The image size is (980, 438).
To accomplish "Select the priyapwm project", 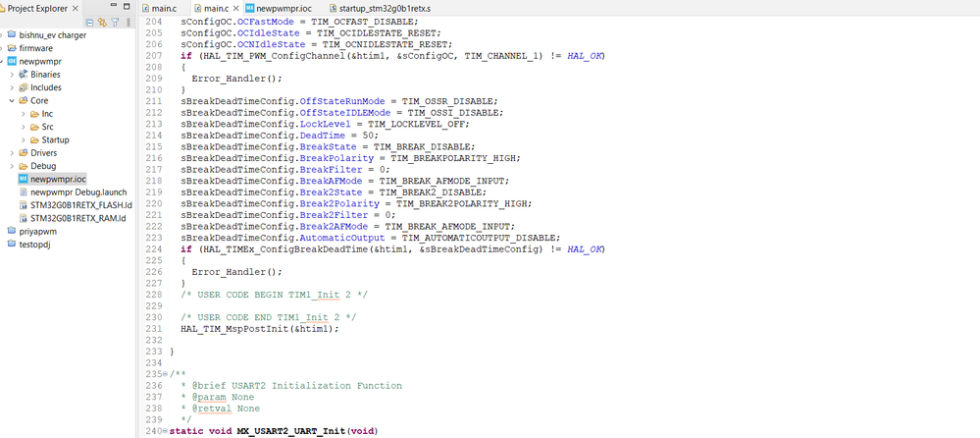I will [39, 232].
